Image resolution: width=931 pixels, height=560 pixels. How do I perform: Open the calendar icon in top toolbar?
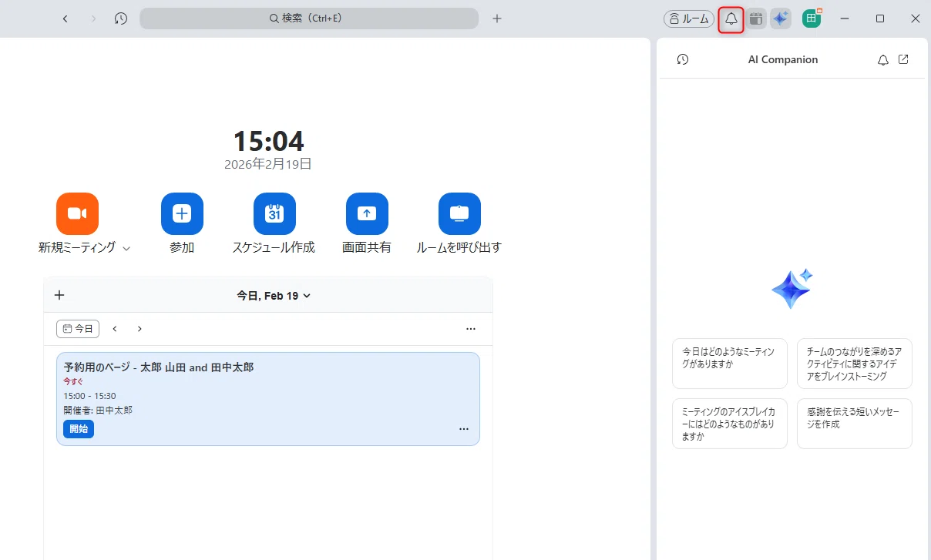point(756,19)
